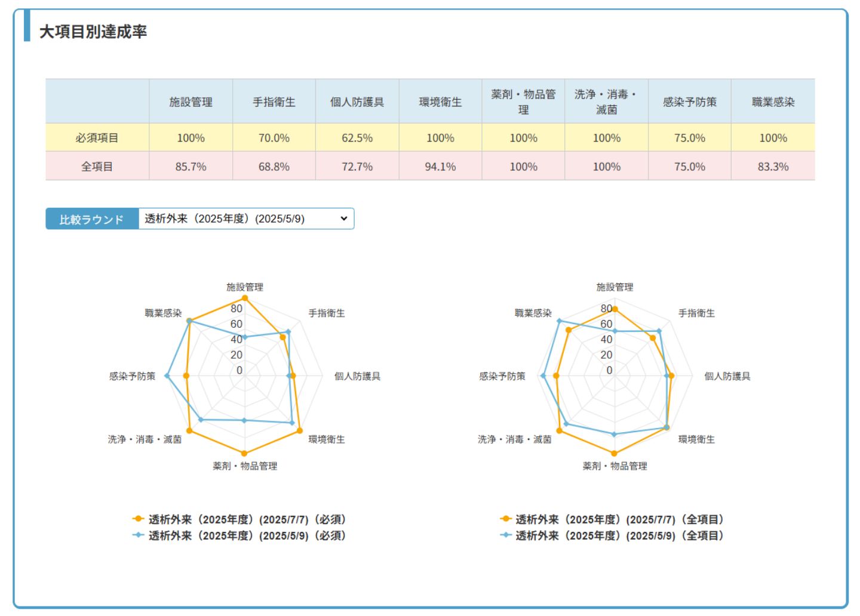
Task: Click blue 職業感染 data point in right radar chart
Action: tap(560, 321)
